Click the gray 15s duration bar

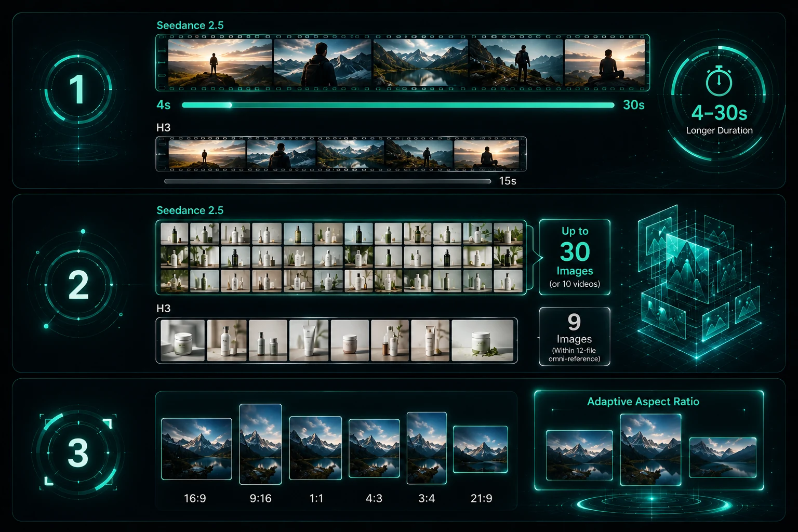[x=327, y=181]
